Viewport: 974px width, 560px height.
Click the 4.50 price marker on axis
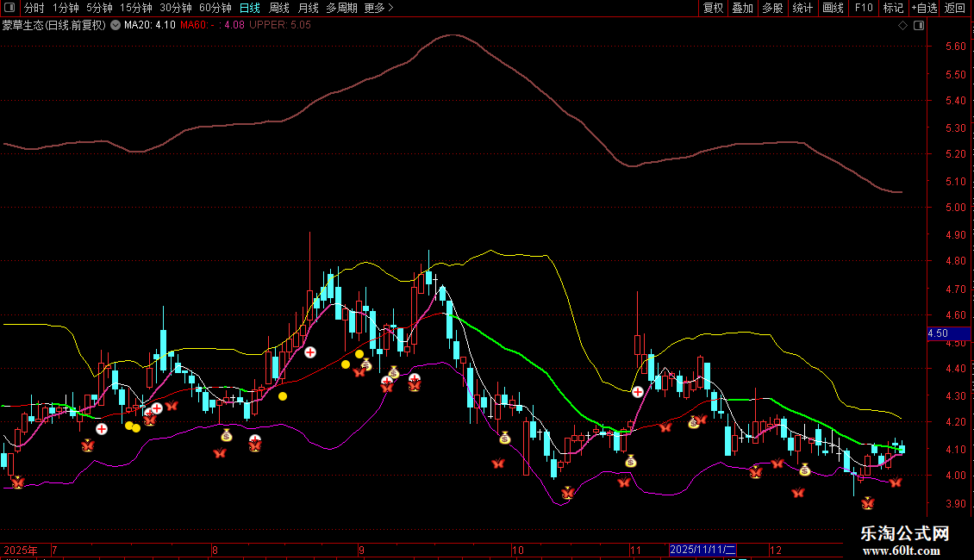[x=938, y=333]
